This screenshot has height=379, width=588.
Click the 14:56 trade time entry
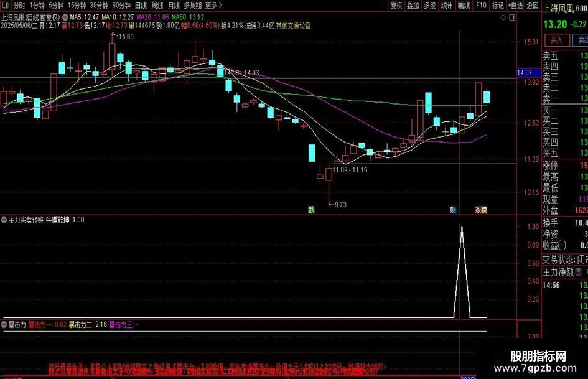tap(551, 285)
